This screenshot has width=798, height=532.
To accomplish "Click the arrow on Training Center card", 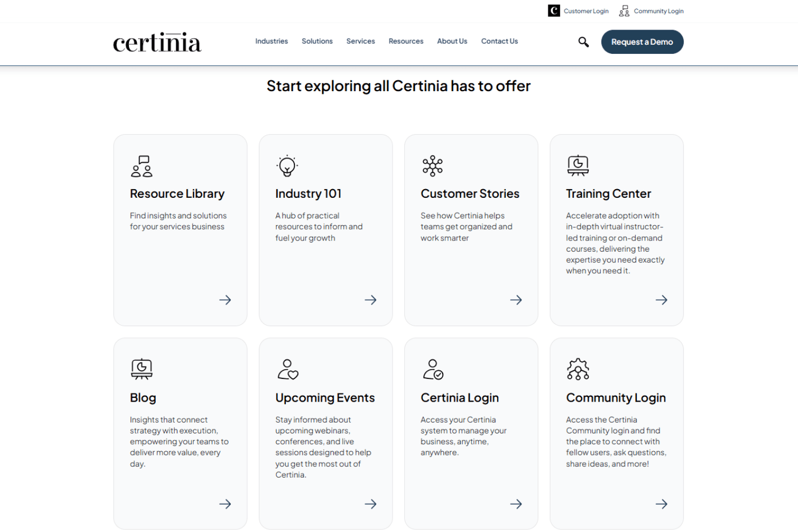I will pos(662,300).
